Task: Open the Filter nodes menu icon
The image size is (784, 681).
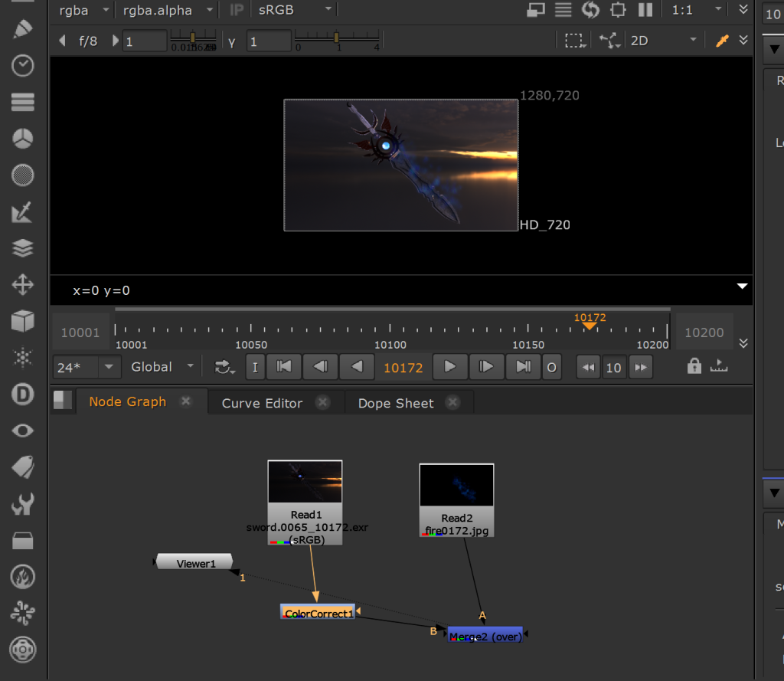Action: coord(23,175)
